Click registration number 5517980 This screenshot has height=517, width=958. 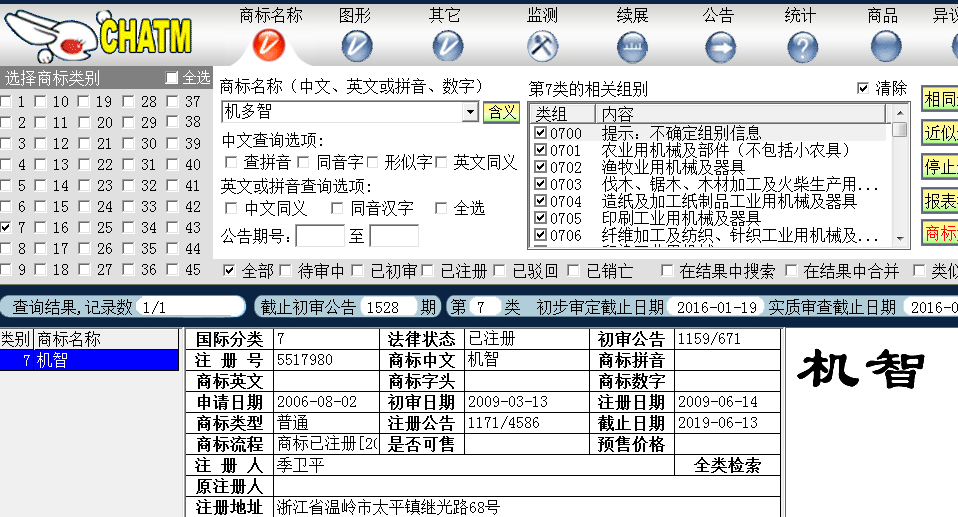coord(305,359)
